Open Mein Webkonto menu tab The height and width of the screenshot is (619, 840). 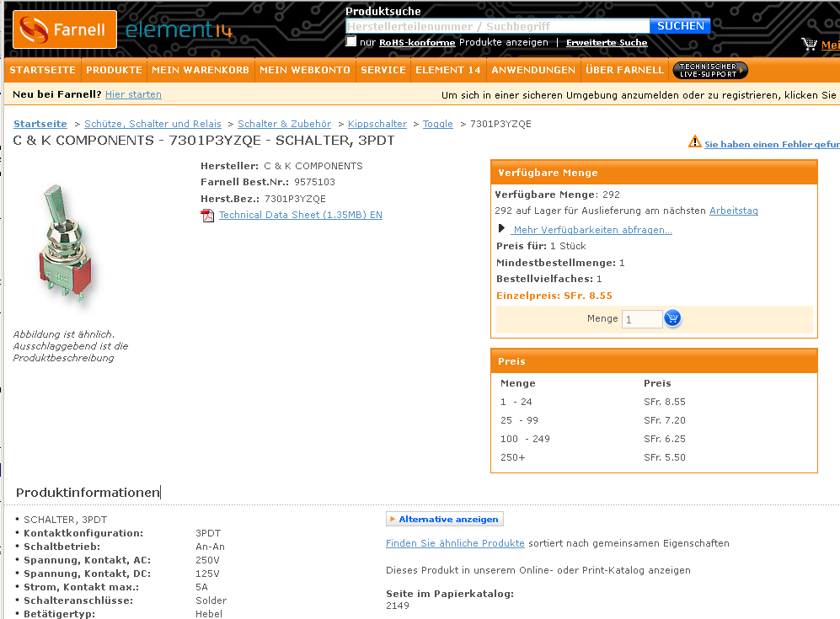(x=305, y=70)
